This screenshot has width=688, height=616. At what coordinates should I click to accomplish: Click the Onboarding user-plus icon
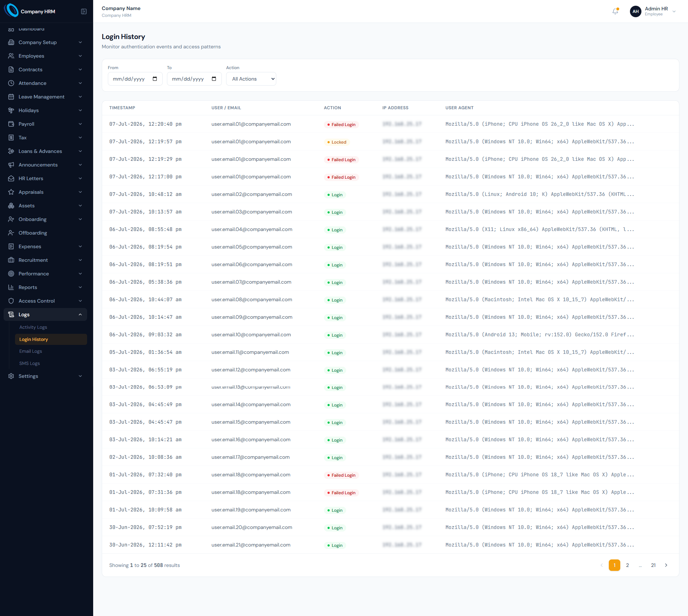pyautogui.click(x=11, y=219)
